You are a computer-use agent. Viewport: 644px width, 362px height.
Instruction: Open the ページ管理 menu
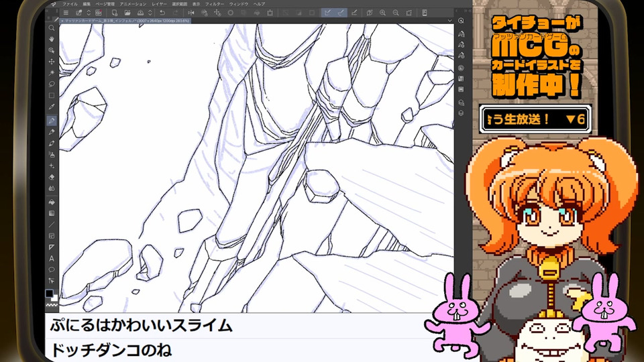click(105, 4)
